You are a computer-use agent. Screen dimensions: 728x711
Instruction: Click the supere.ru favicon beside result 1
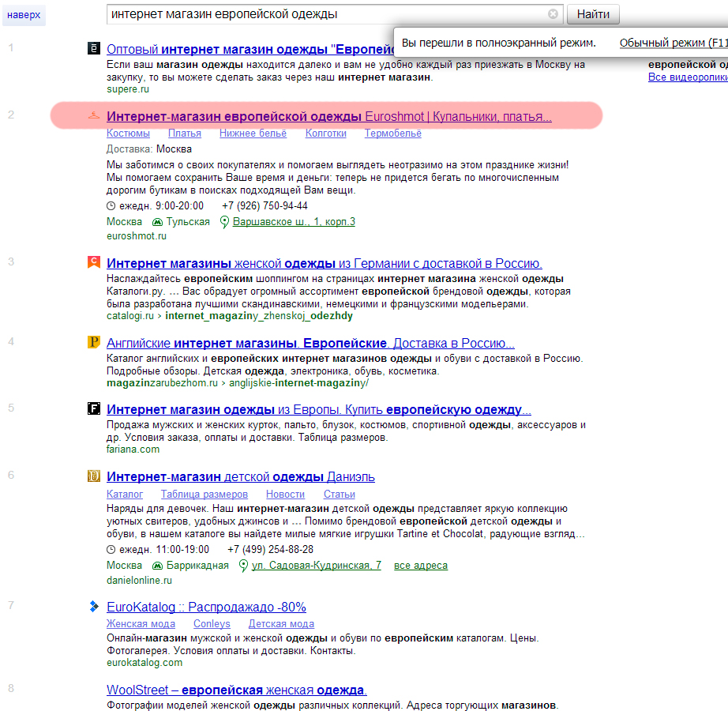[x=94, y=48]
